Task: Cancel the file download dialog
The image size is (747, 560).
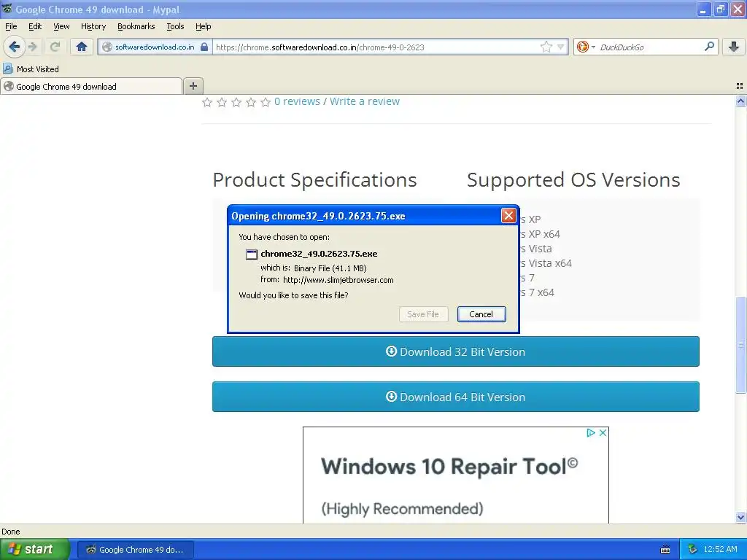Action: 481,314
